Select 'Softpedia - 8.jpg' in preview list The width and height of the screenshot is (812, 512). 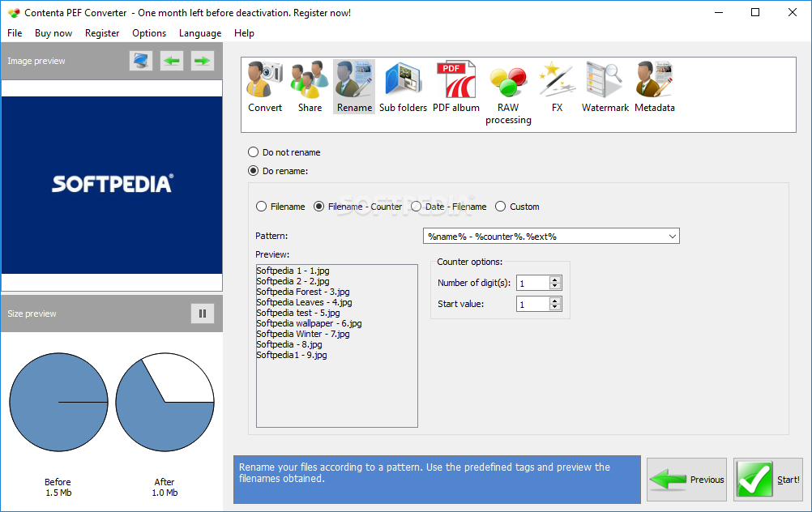click(289, 344)
